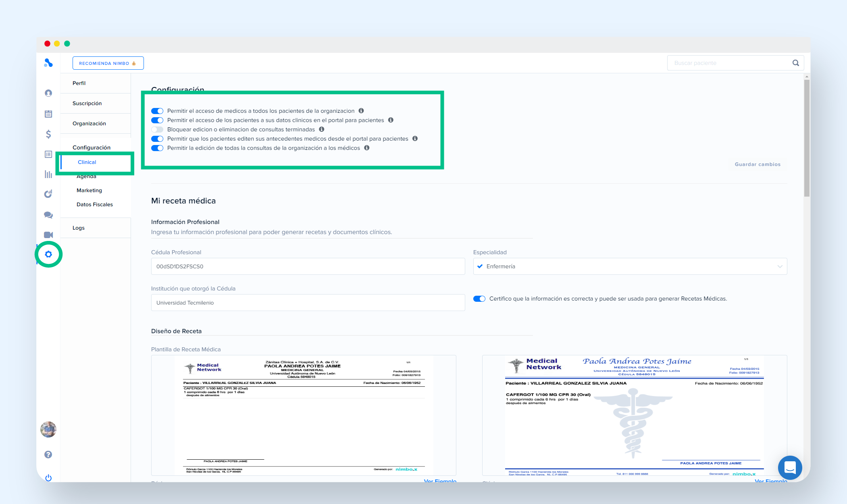Click the video camera icon
The height and width of the screenshot is (504, 847).
coord(48,235)
